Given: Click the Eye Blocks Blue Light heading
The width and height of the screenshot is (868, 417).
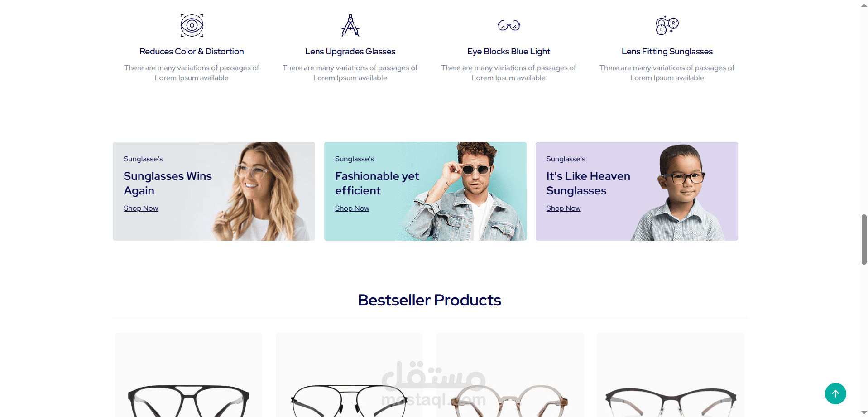Looking at the screenshot, I should pyautogui.click(x=508, y=52).
